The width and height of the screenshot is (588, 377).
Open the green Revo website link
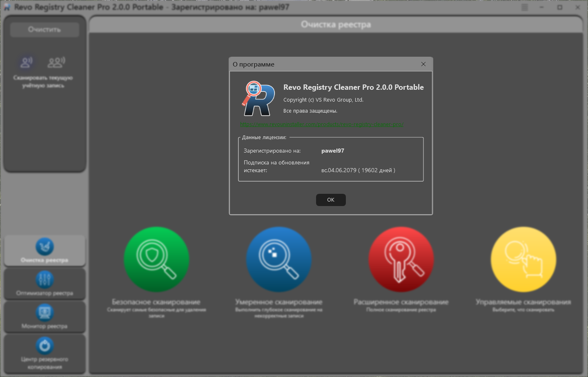coord(322,124)
